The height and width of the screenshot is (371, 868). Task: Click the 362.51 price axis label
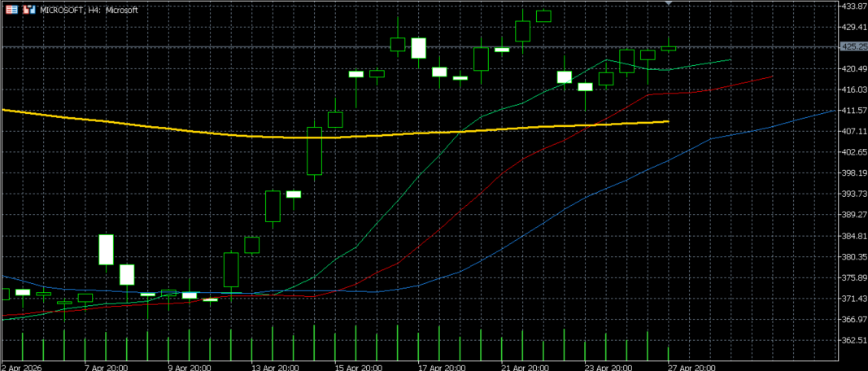coord(853,340)
